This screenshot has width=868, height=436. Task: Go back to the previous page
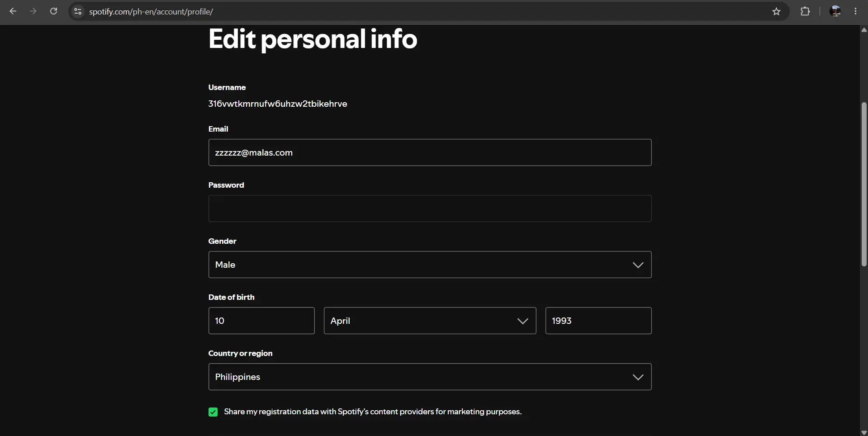coord(13,11)
